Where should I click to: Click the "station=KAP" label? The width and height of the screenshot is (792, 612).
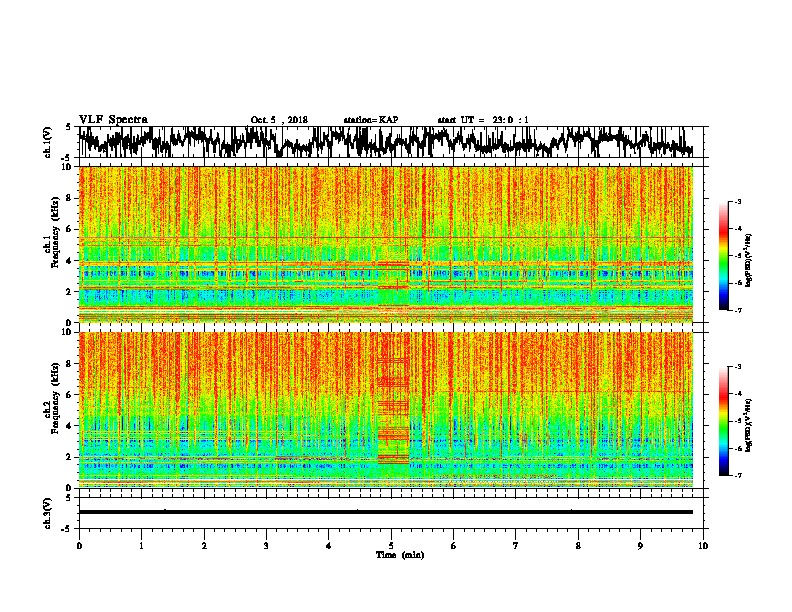pyautogui.click(x=371, y=120)
